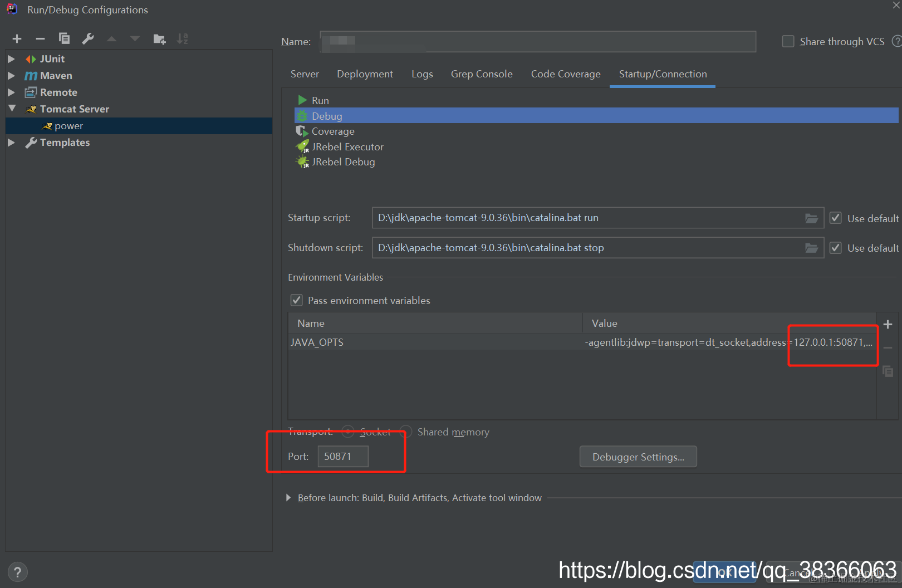Expand the Remote tree node
Viewport: 902px width, 588px height.
pos(11,92)
